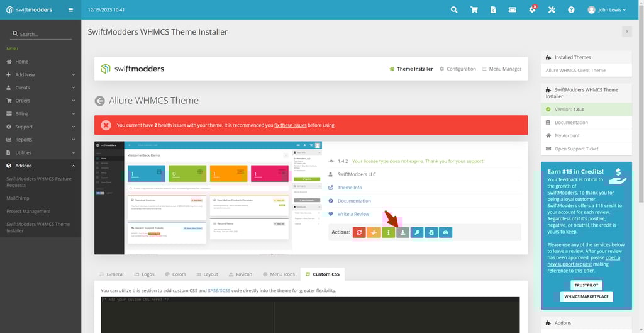Open the shopping cart icon in header

pos(474,10)
